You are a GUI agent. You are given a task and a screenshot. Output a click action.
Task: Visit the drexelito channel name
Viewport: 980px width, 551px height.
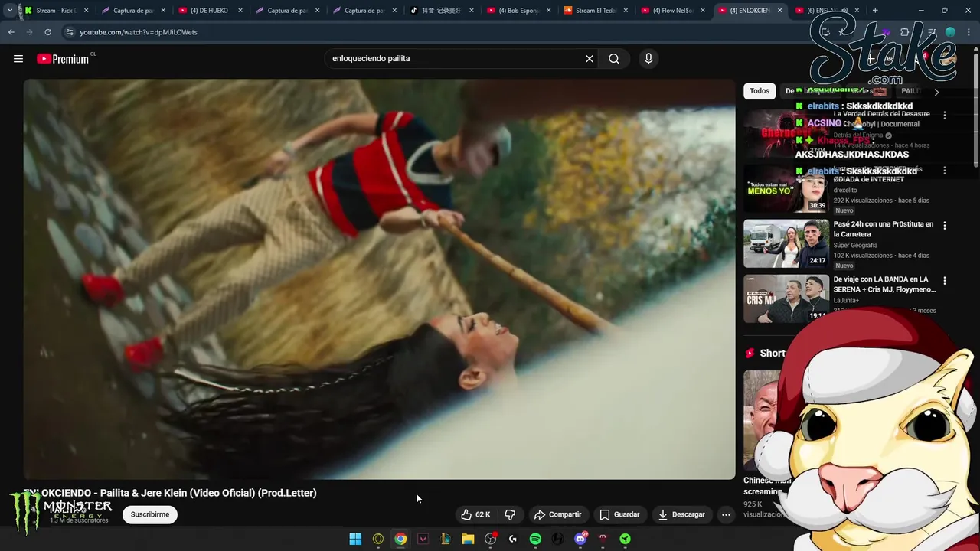click(845, 190)
